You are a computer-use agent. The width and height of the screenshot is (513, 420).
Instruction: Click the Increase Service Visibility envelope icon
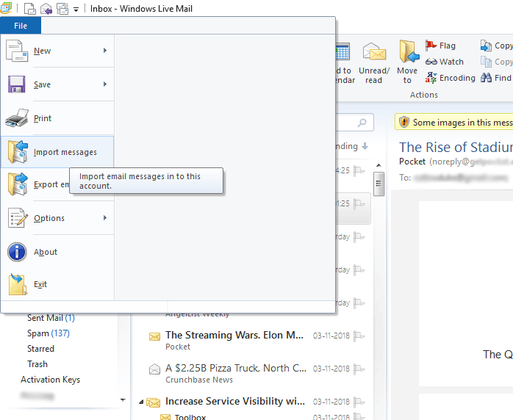(x=153, y=402)
